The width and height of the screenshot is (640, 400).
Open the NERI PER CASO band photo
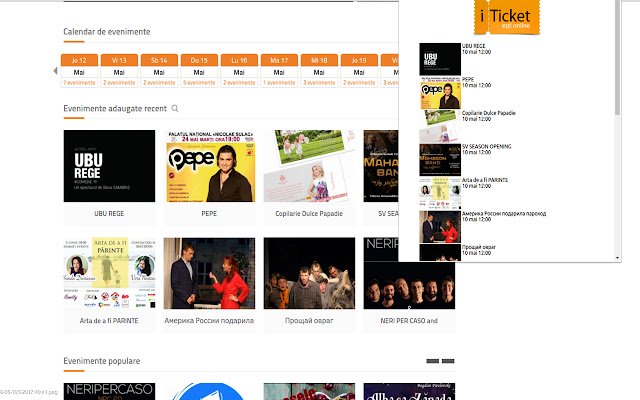pos(409,286)
